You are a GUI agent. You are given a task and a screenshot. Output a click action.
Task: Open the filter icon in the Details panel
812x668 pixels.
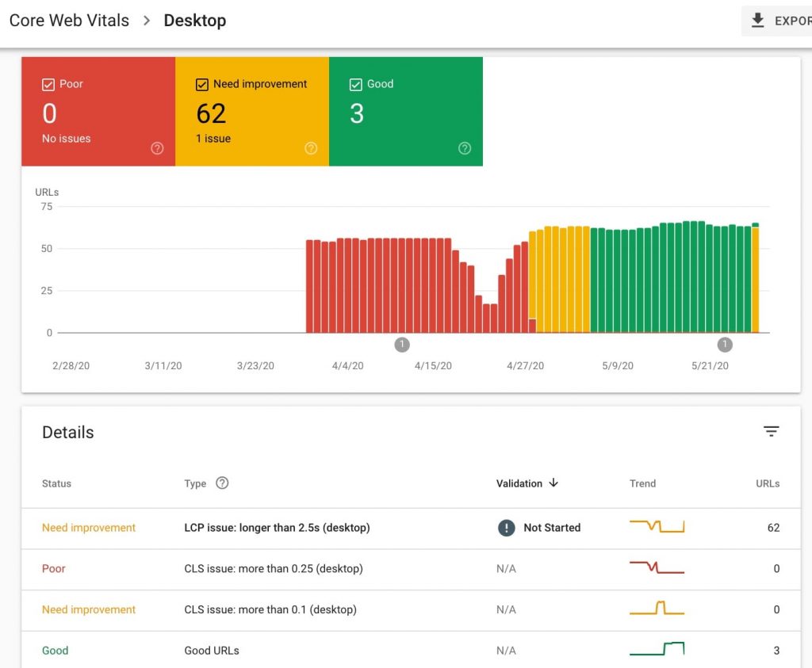pyautogui.click(x=771, y=431)
